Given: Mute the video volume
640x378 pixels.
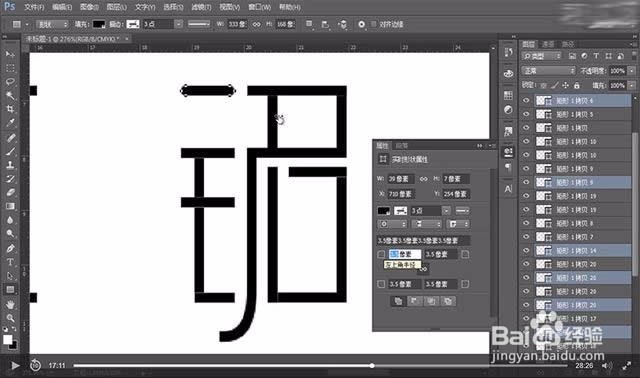Looking at the screenshot, I should click(x=607, y=365).
